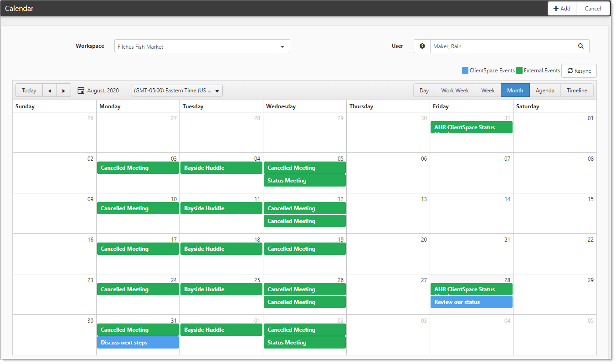Open AHR ClientSpace Status event on Friday 28
The width and height of the screenshot is (616, 364).
[472, 289]
